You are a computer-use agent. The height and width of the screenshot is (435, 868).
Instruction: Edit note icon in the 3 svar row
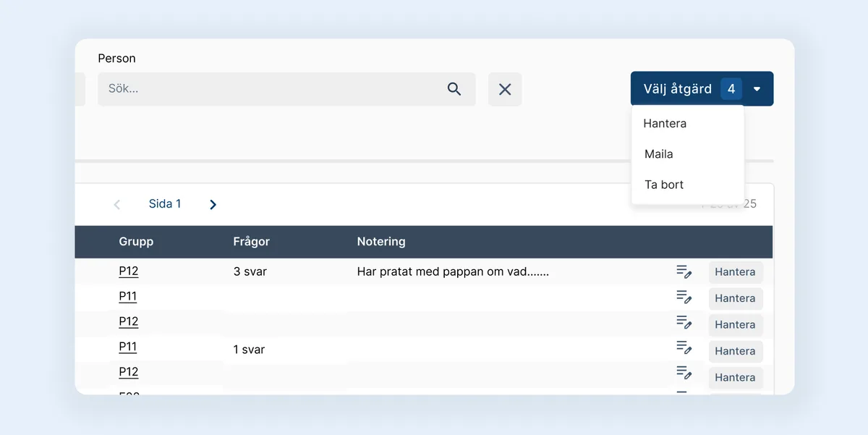[684, 272]
